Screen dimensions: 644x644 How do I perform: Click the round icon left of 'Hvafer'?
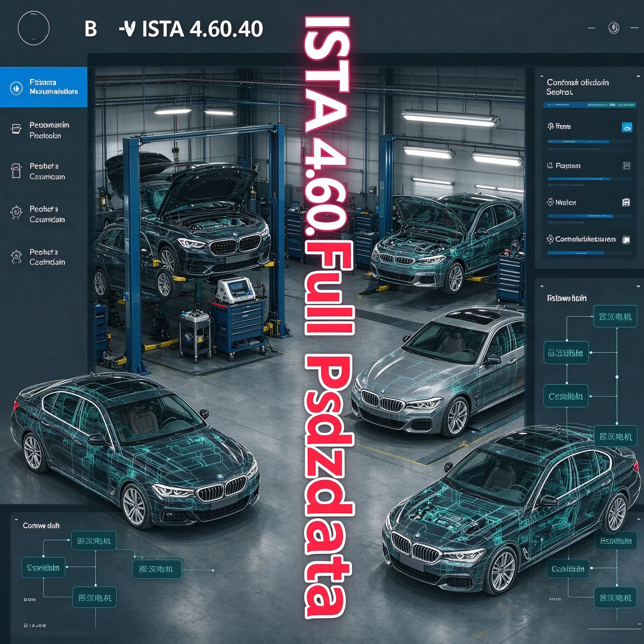[x=550, y=202]
